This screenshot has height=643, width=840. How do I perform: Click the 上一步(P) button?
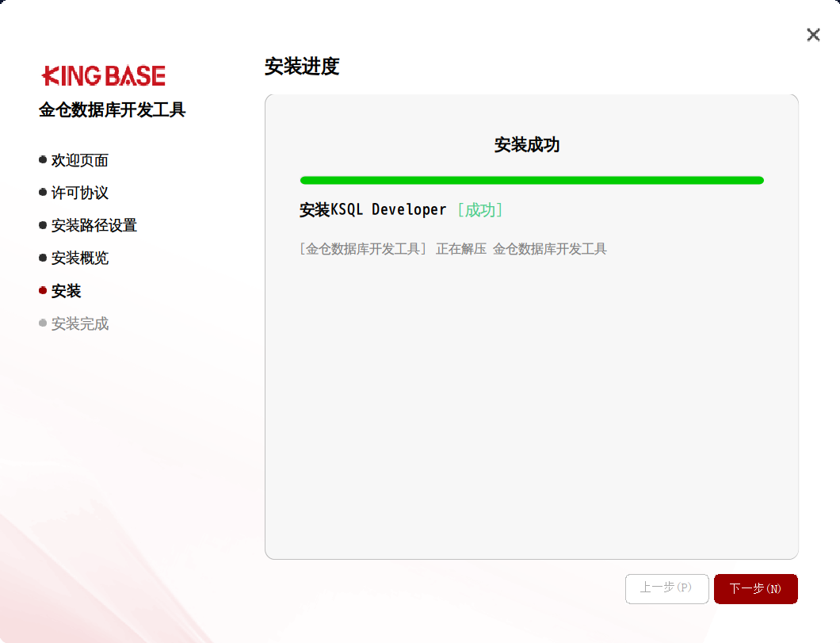coord(666,588)
